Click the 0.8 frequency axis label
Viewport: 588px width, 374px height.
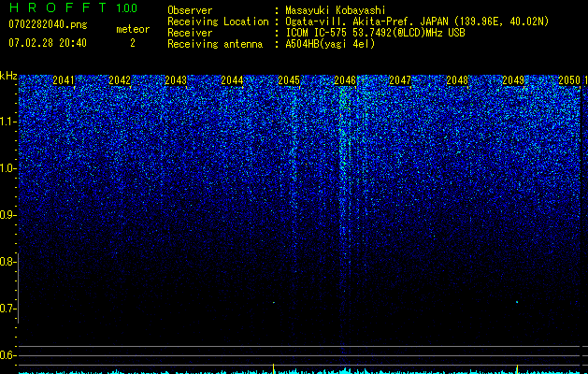[x=7, y=262]
